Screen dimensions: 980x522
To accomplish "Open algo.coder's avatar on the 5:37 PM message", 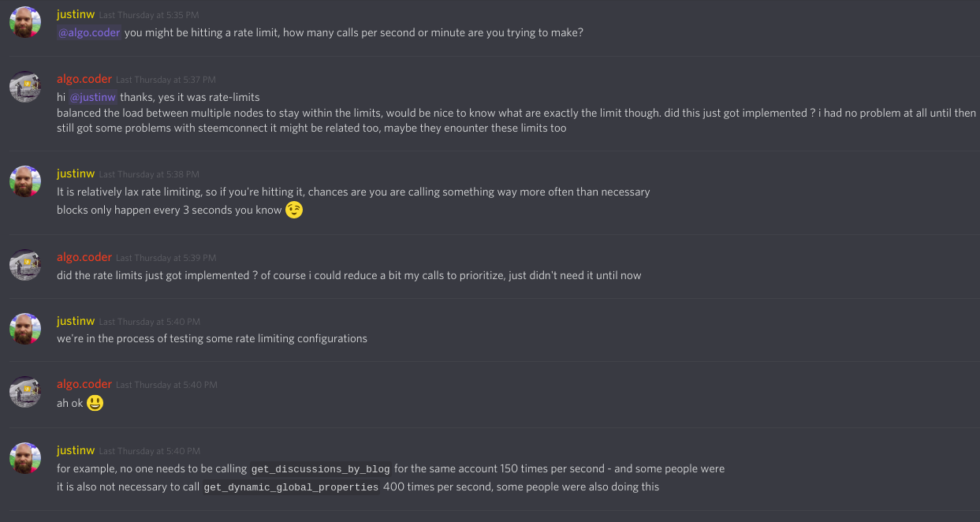I will [x=25, y=87].
